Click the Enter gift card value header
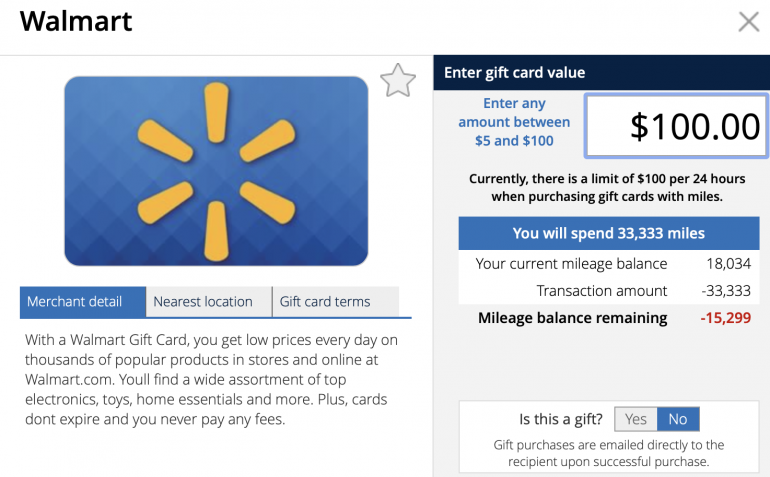The image size is (770, 477). click(514, 72)
